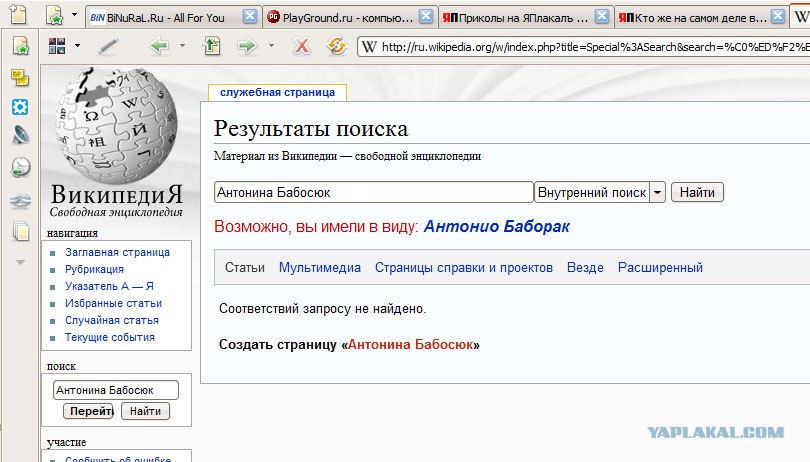This screenshot has width=810, height=462.
Task: Open the sidebar settings gear icon
Action: coord(20,107)
